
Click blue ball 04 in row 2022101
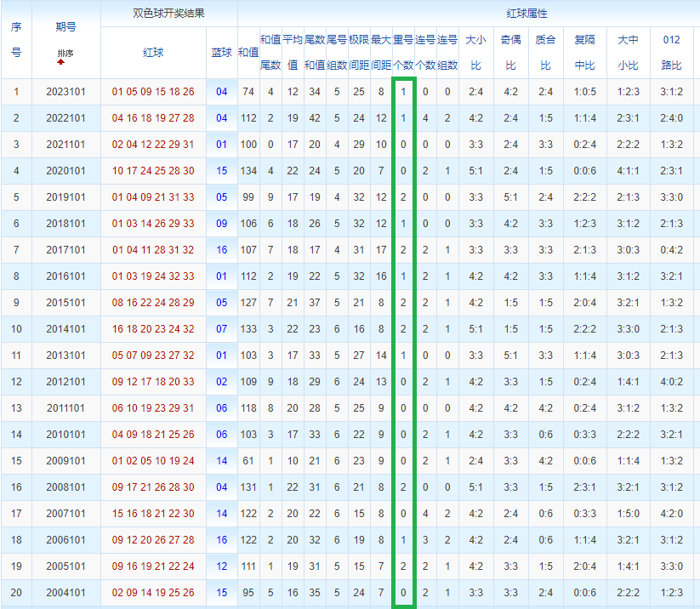221,118
